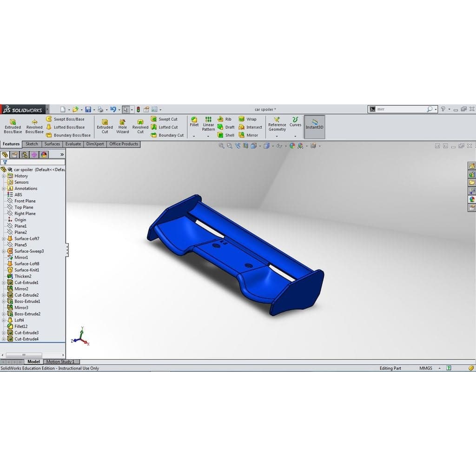Open the DisplayManager tab
The width and height of the screenshot is (476, 476).
click(x=44, y=154)
